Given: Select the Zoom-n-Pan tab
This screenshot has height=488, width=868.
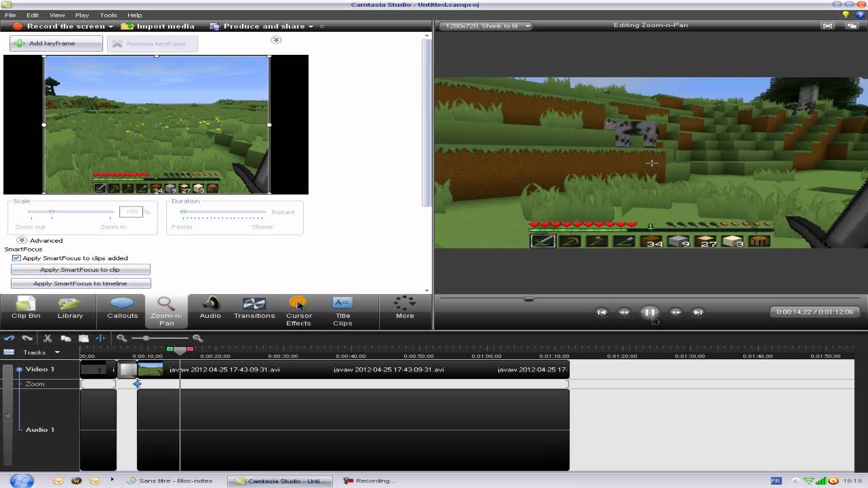Looking at the screenshot, I should point(166,312).
